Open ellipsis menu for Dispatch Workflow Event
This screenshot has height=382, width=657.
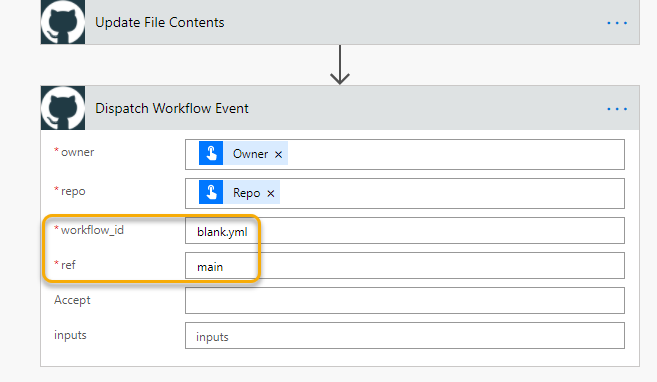click(617, 109)
